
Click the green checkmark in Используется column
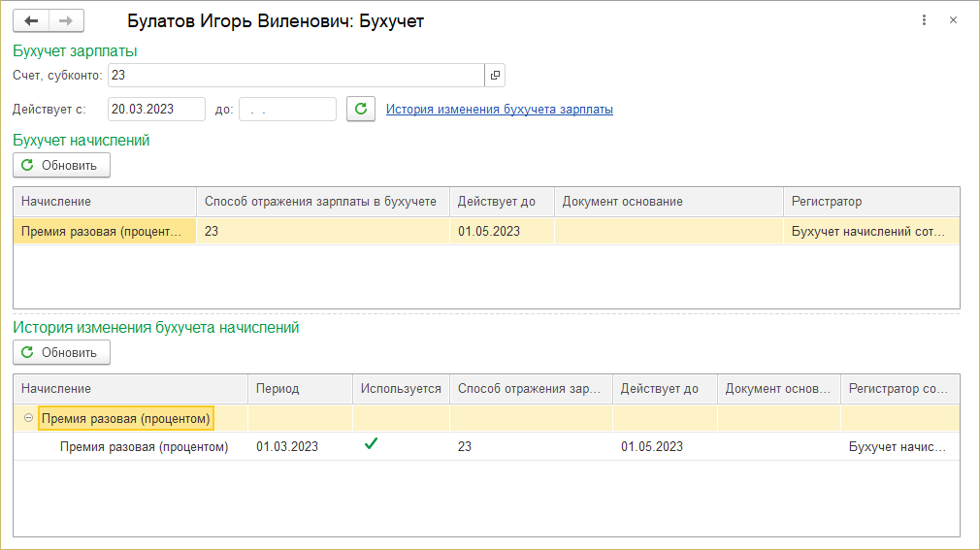pyautogui.click(x=371, y=445)
